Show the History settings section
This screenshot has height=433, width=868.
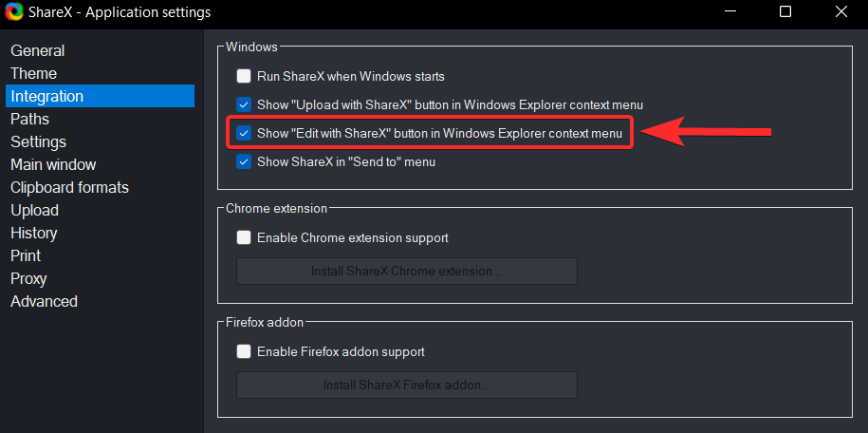tap(34, 233)
